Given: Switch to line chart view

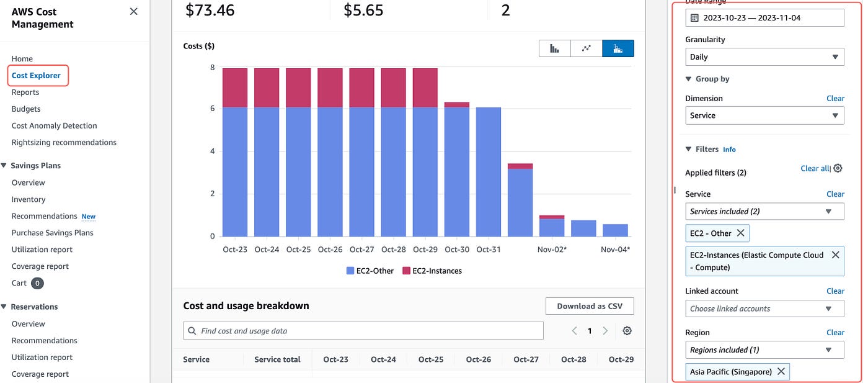Looking at the screenshot, I should click(x=586, y=48).
